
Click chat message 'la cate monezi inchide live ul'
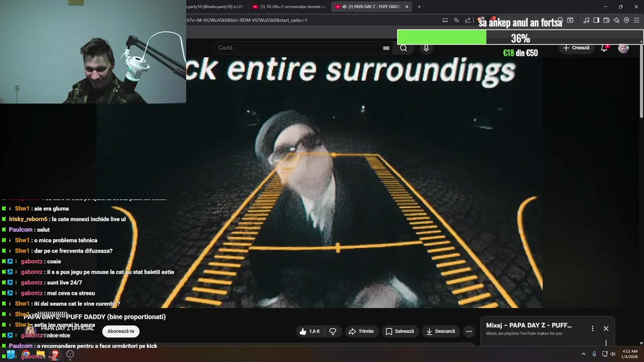click(x=89, y=219)
